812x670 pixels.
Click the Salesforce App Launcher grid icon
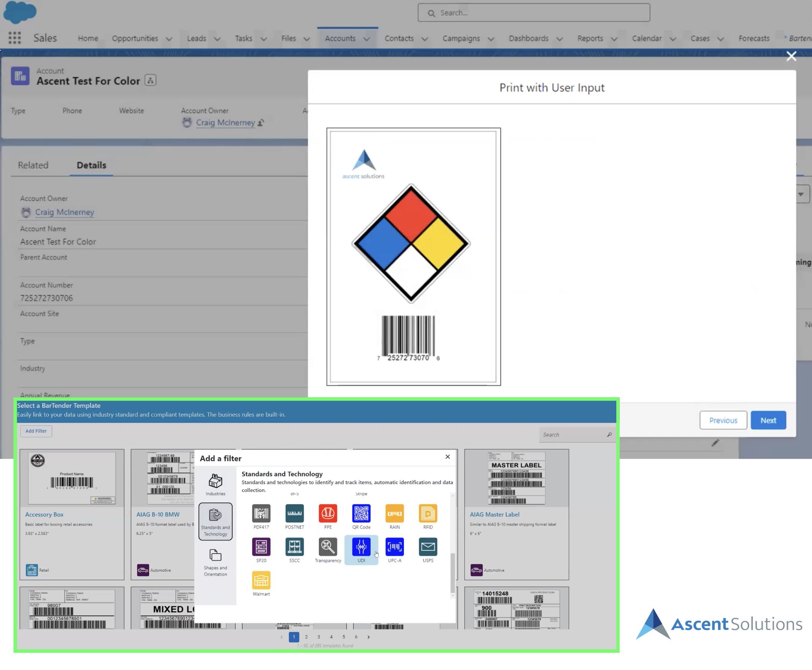[15, 38]
